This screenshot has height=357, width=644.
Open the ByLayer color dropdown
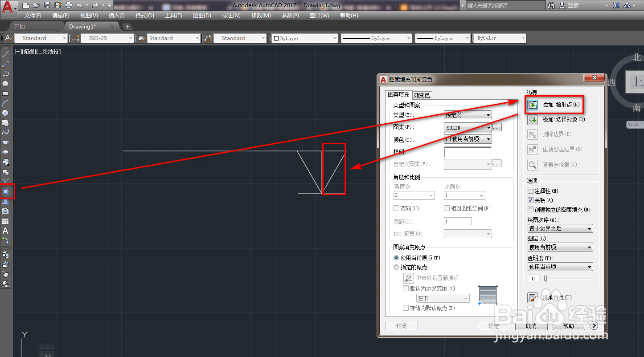click(x=305, y=38)
